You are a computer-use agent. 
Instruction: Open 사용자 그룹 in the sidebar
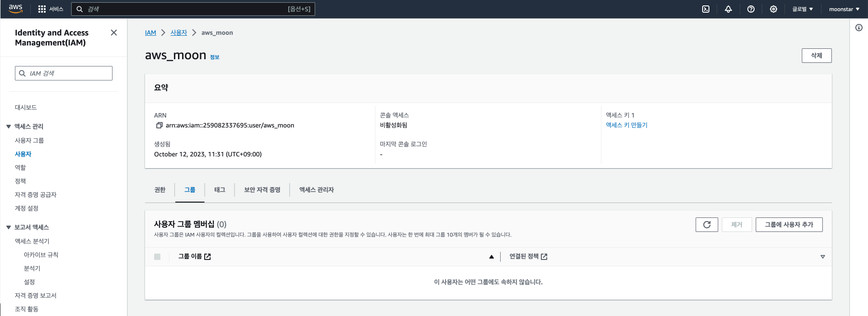coord(29,141)
